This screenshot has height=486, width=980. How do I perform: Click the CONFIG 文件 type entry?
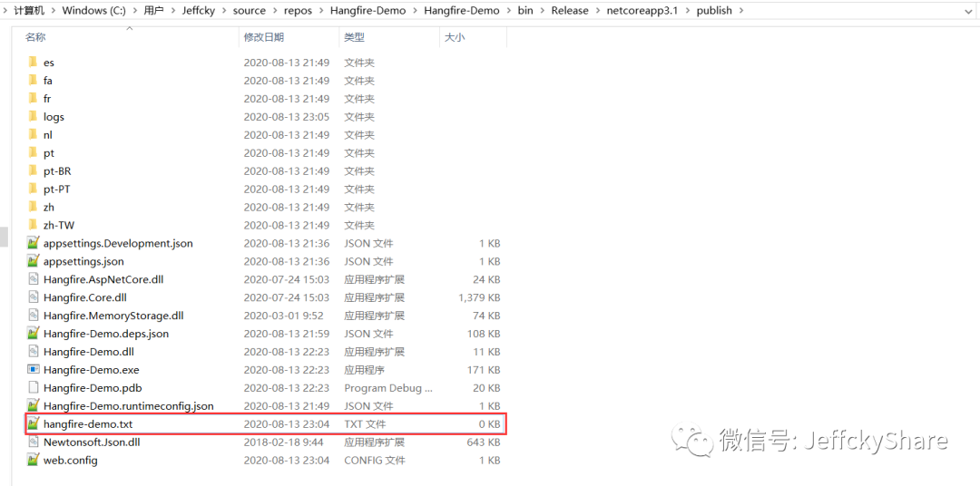375,461
